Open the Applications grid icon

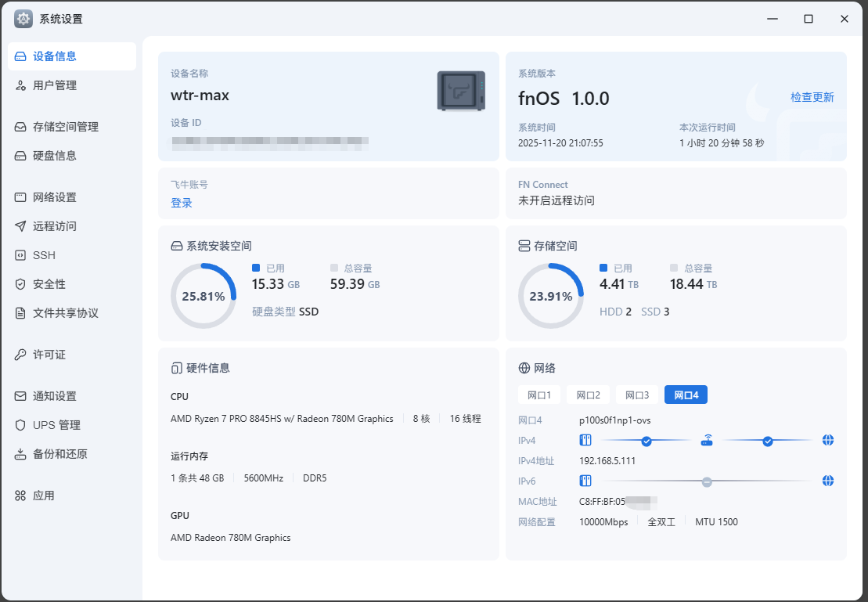tap(20, 496)
